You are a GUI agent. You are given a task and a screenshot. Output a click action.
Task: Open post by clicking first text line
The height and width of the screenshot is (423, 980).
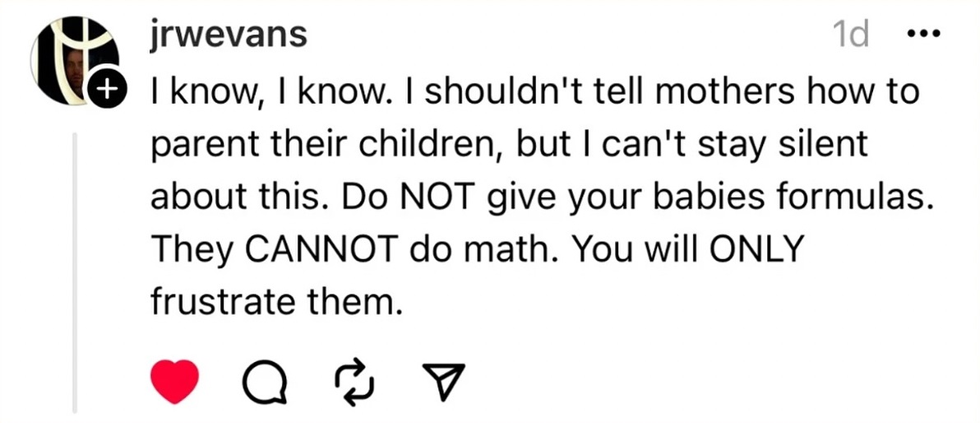click(534, 91)
